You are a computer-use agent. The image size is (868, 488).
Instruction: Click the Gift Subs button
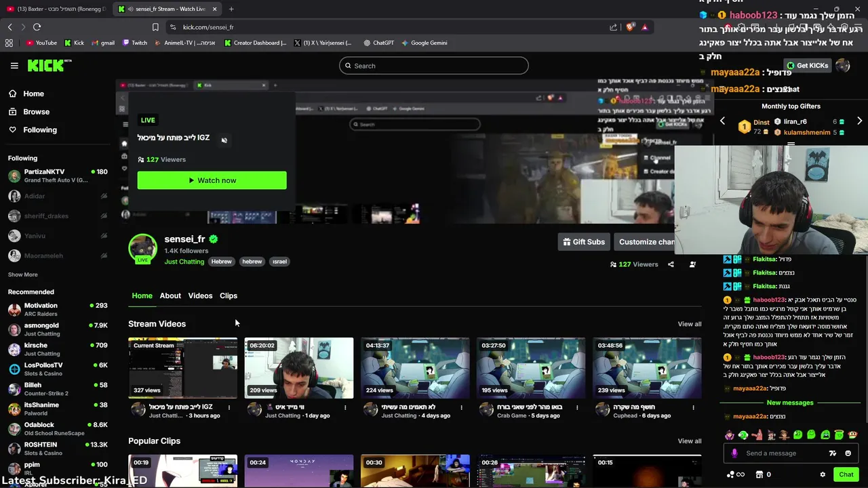click(584, 242)
